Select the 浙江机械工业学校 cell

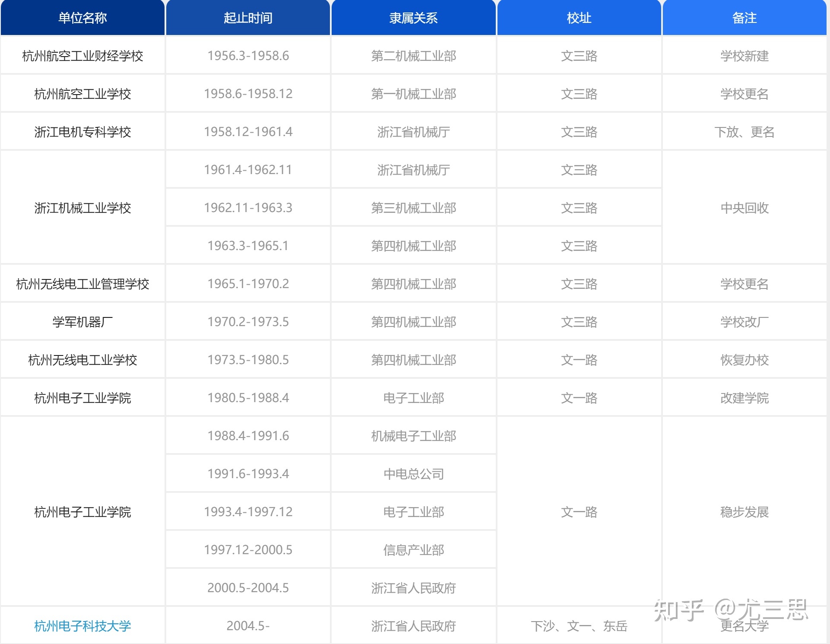tap(82, 207)
